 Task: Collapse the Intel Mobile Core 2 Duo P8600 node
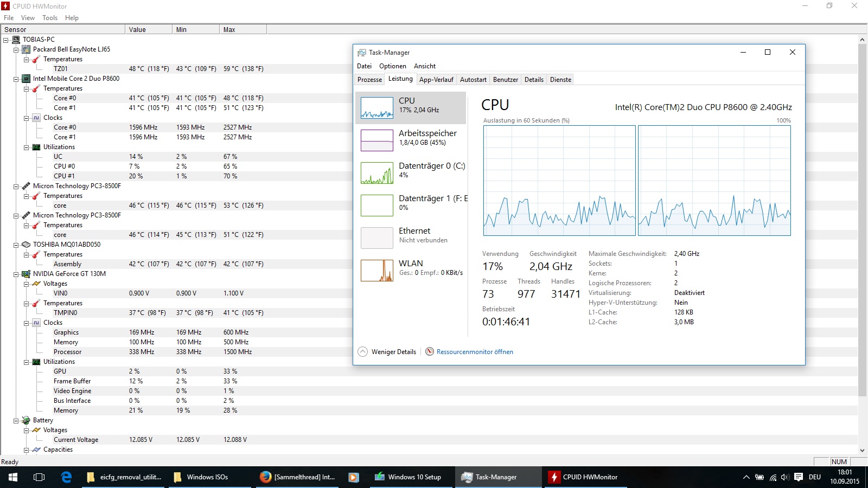16,79
